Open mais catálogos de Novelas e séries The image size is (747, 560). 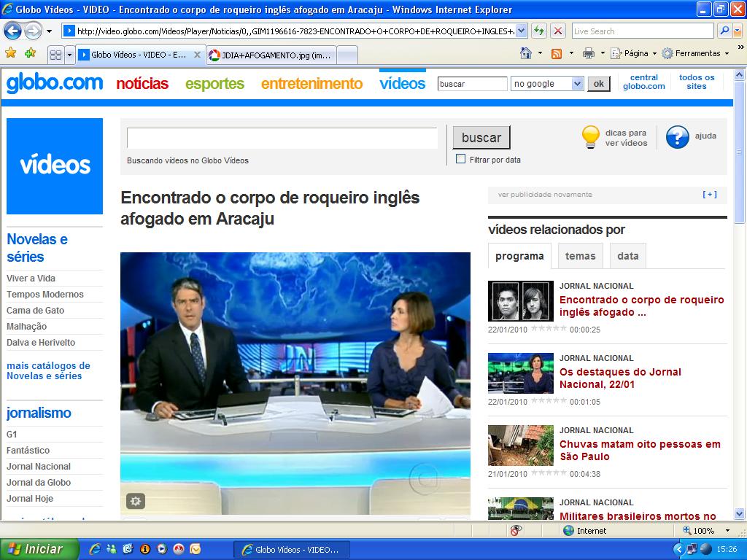coord(48,371)
